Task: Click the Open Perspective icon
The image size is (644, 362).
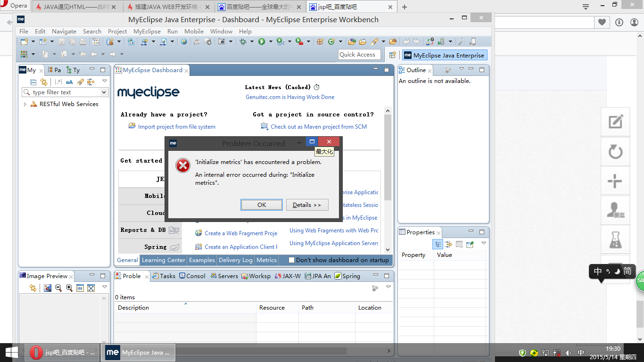Action: tap(392, 55)
